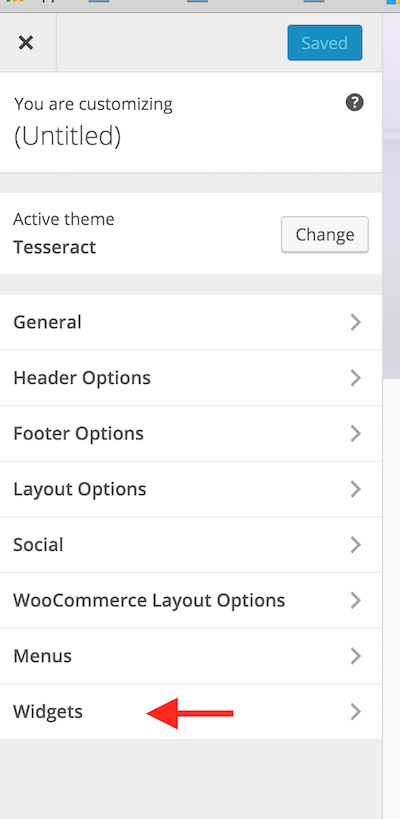Open the Menus section

pyautogui.click(x=191, y=656)
